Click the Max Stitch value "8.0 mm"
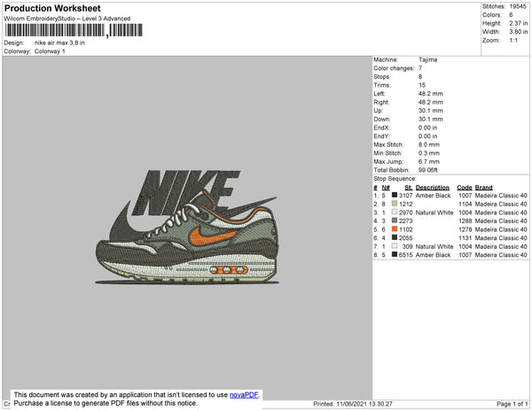 tap(429, 144)
